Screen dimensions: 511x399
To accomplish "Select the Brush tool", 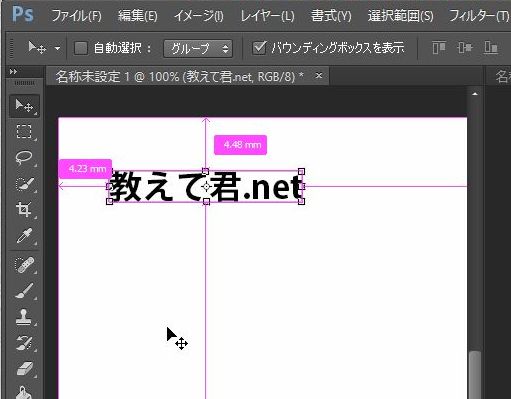I will click(24, 291).
